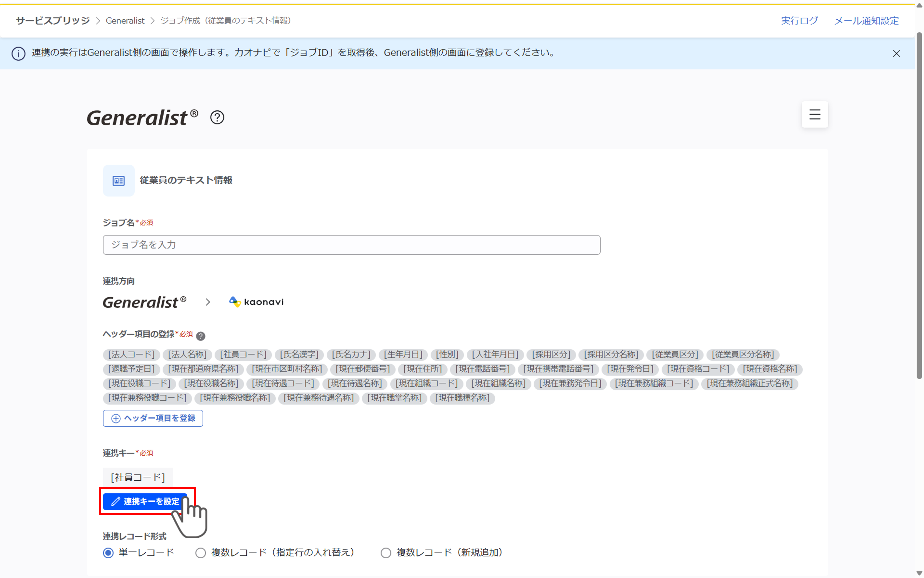Open the hamburger menu beside the Generalist title
The width and height of the screenshot is (924, 578).
coord(815,114)
